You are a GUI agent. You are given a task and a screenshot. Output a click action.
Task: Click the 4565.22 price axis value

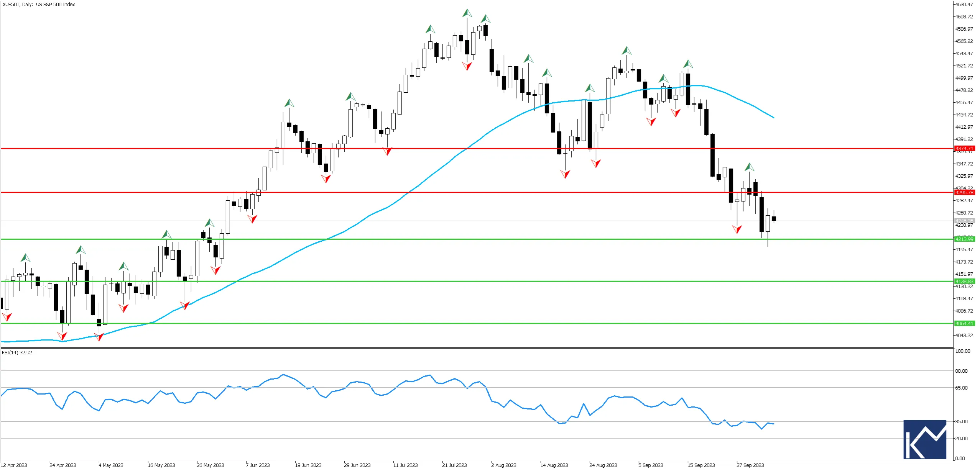[x=964, y=41]
